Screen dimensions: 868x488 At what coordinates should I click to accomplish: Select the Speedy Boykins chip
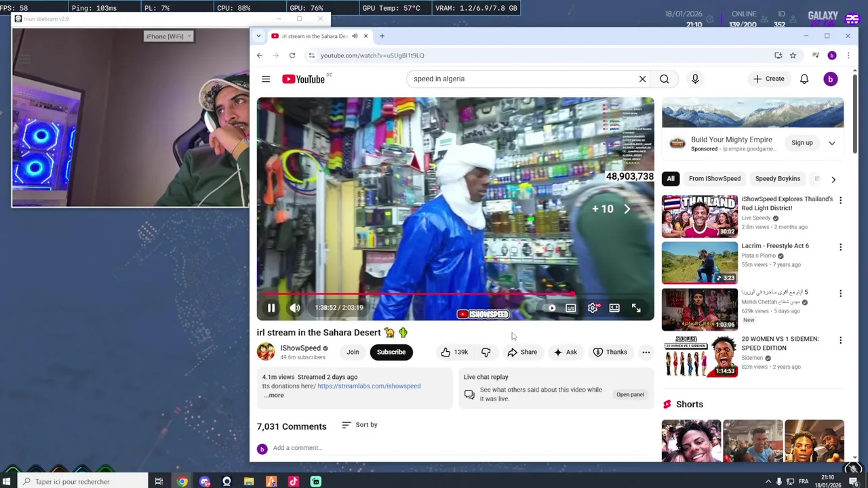pyautogui.click(x=778, y=179)
